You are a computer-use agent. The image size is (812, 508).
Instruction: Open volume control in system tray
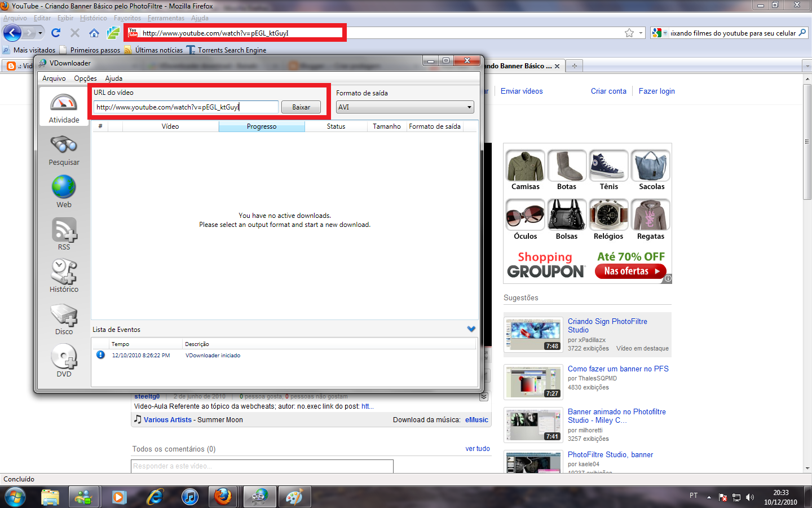click(x=750, y=497)
